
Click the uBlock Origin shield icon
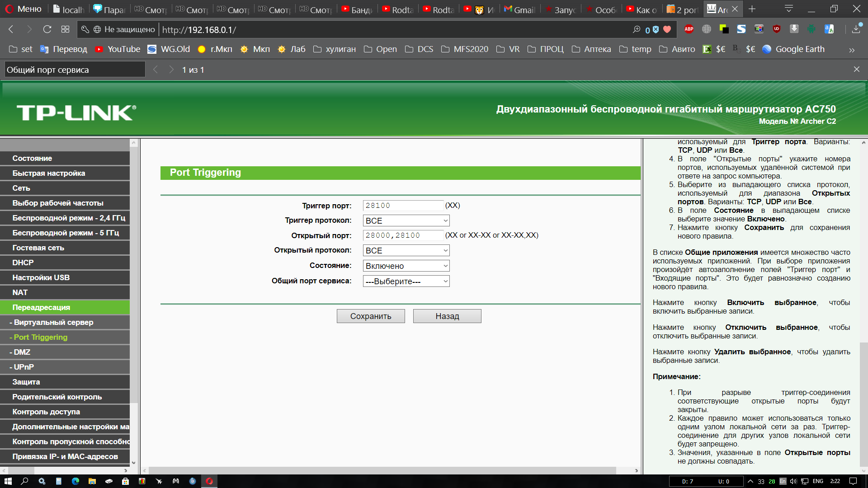pos(777,29)
